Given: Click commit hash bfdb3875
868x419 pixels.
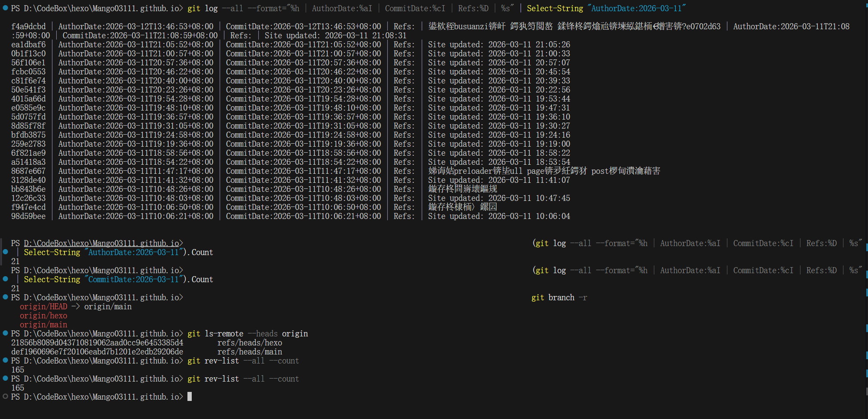Looking at the screenshot, I should [x=28, y=135].
